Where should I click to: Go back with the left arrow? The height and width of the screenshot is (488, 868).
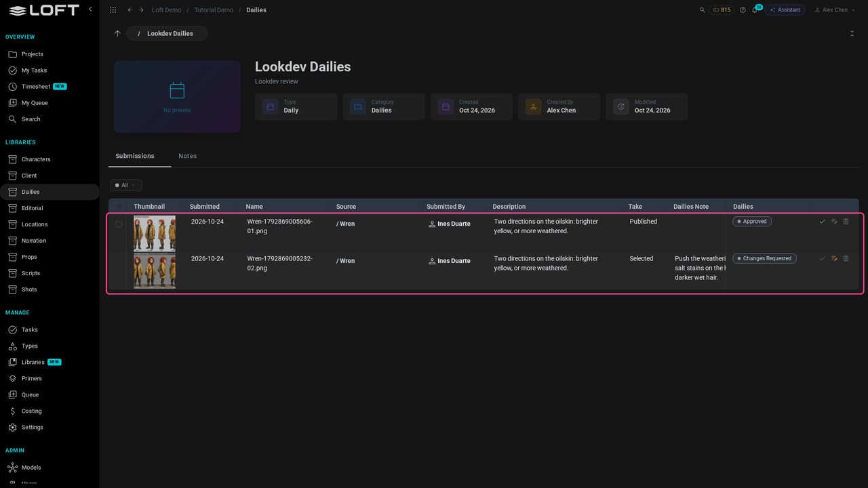130,10
